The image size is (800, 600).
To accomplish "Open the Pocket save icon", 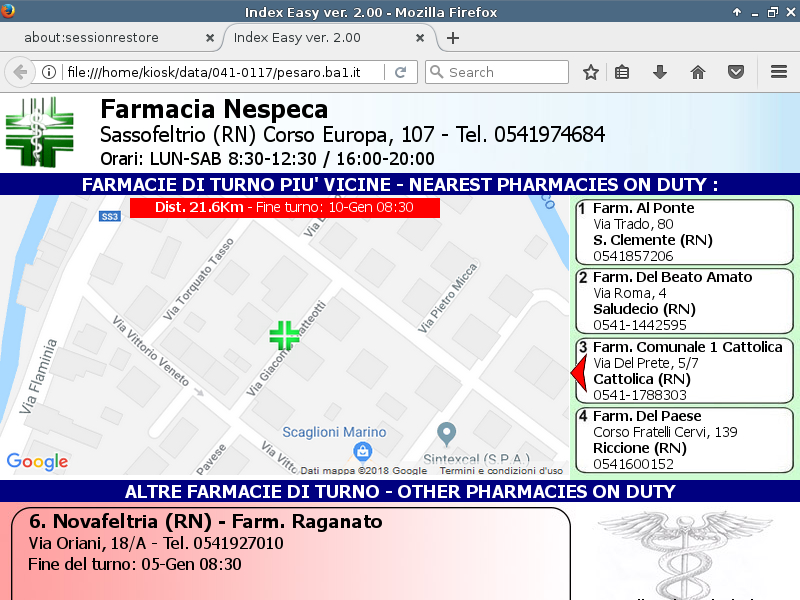I will click(736, 72).
